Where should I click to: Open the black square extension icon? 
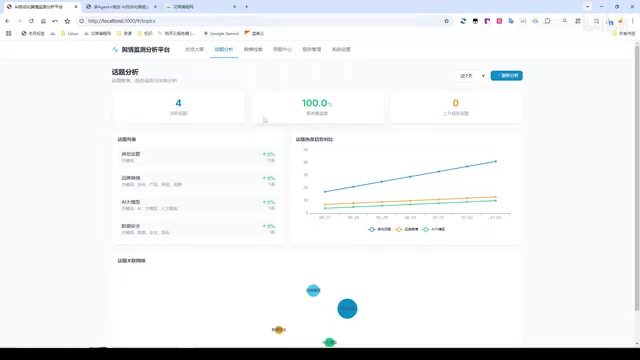click(475, 21)
